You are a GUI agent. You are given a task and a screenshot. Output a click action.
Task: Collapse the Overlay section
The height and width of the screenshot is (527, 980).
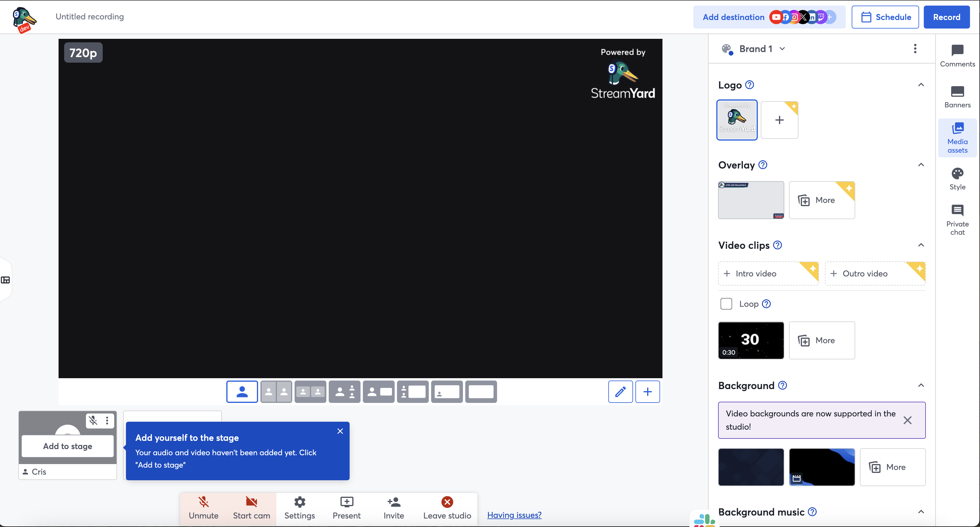coord(921,165)
